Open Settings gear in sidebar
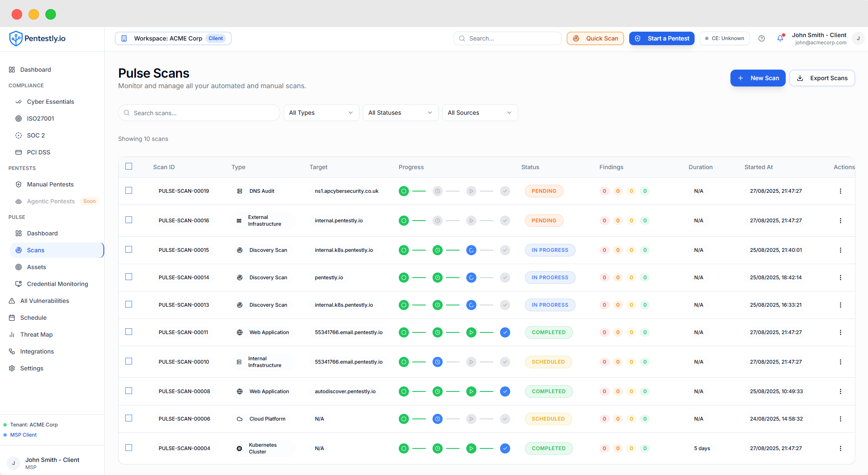Image resolution: width=868 pixels, height=475 pixels. (x=12, y=368)
